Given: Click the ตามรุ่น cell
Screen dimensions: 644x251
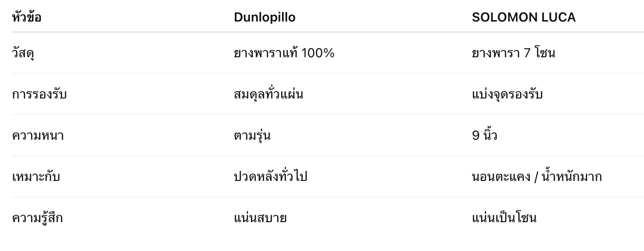Looking at the screenshot, I should (252, 136).
